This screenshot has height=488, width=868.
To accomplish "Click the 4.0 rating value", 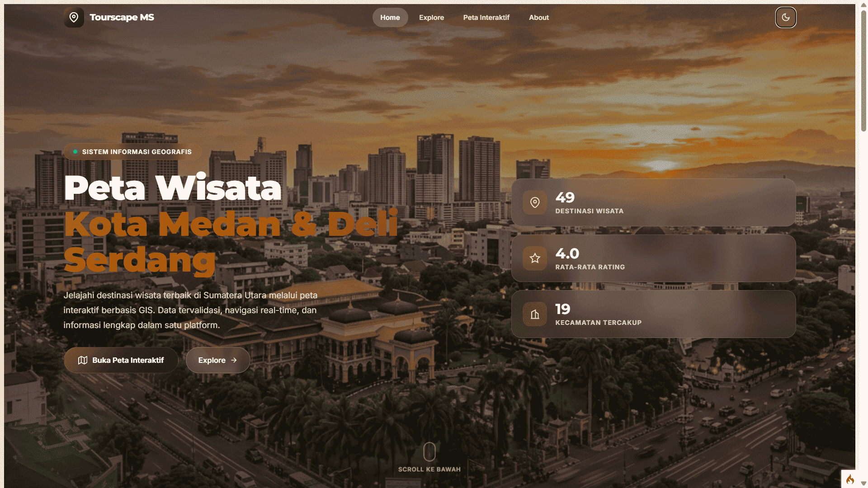I will click(567, 253).
